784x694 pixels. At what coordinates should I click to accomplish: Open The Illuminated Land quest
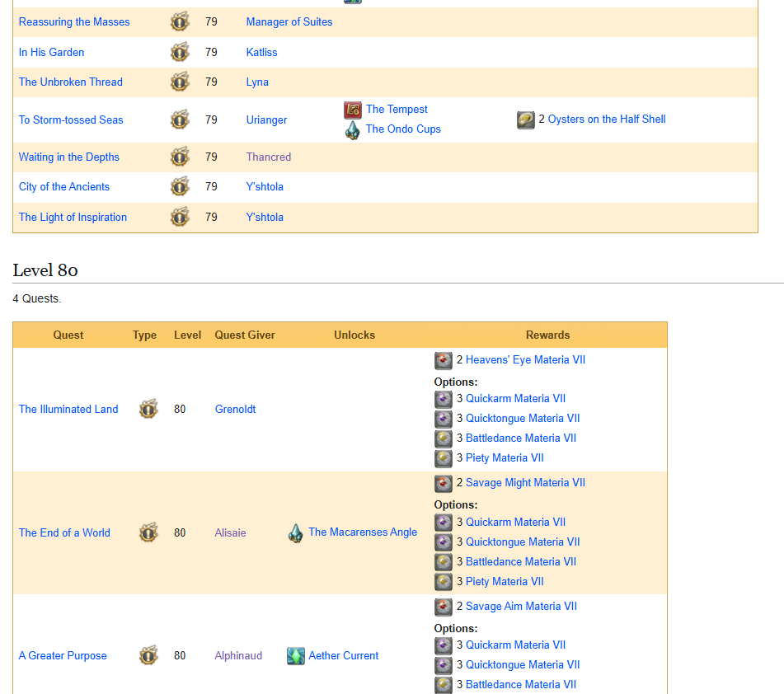point(68,409)
